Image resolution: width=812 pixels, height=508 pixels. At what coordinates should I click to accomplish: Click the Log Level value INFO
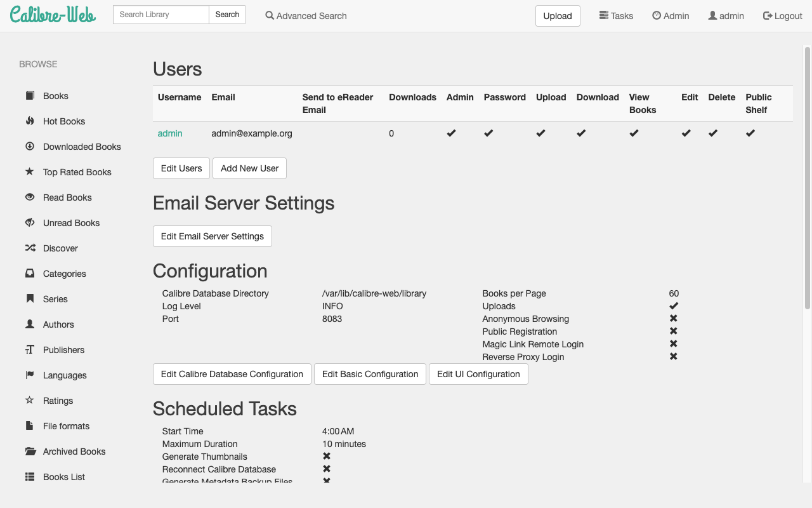332,306
